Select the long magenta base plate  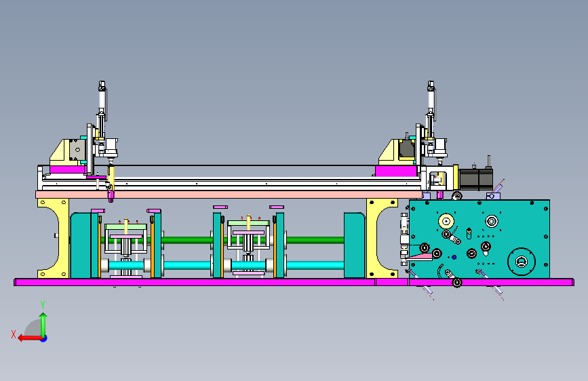pyautogui.click(x=294, y=282)
